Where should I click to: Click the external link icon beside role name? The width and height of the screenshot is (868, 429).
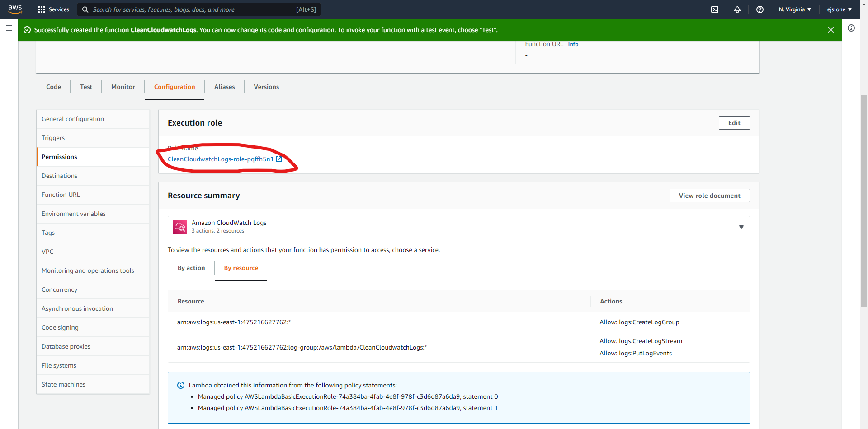(x=279, y=159)
